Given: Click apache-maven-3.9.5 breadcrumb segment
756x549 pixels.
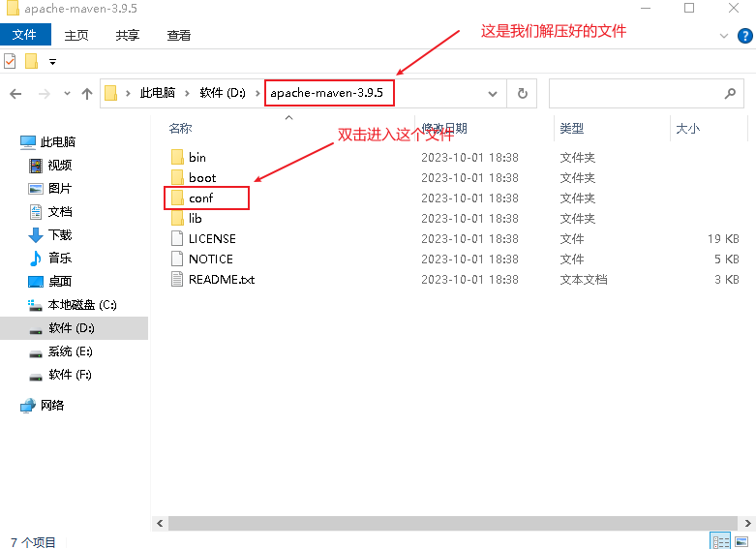Looking at the screenshot, I should point(327,93).
